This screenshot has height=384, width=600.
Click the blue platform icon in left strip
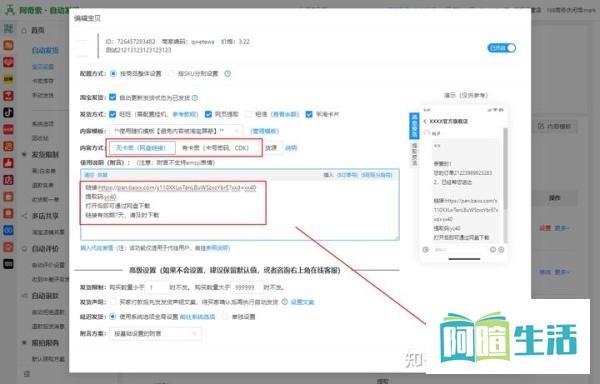[x=8, y=230]
